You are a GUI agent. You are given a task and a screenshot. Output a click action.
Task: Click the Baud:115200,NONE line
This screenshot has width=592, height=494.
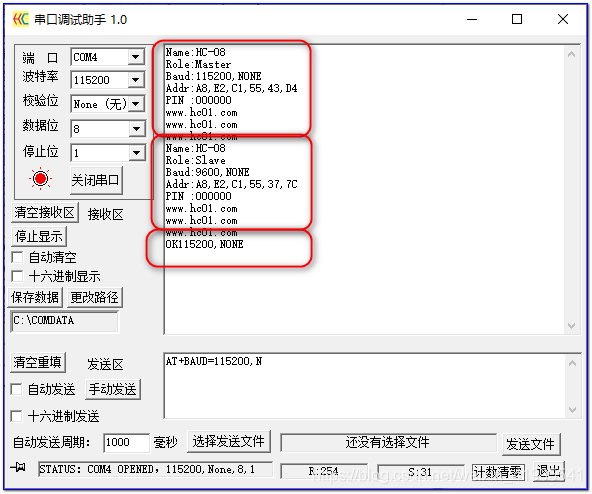[213, 76]
